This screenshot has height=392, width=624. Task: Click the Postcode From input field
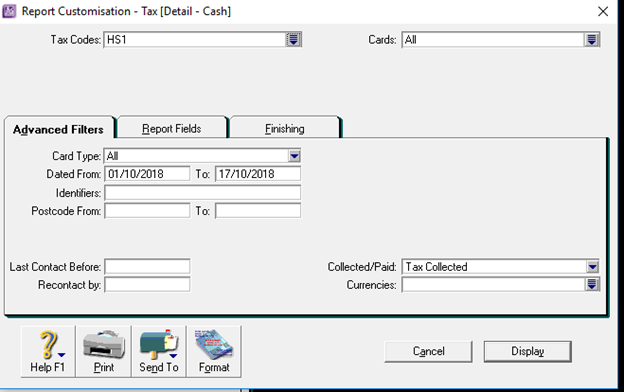[147, 211]
